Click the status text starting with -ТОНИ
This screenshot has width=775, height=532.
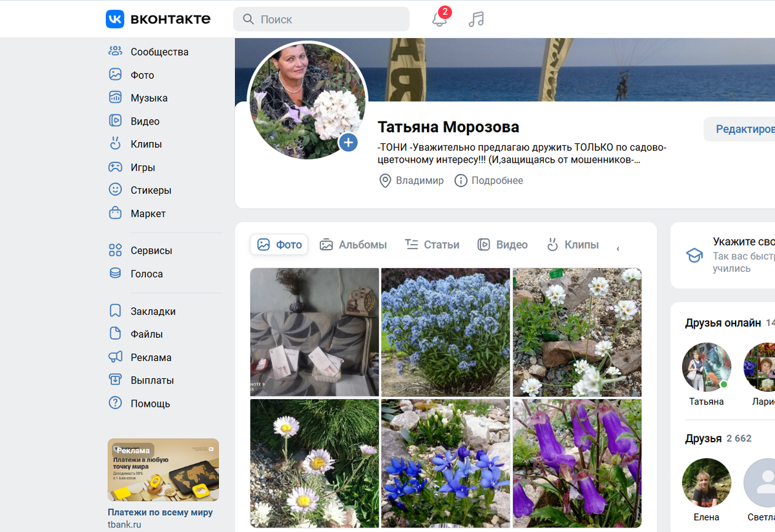[522, 153]
